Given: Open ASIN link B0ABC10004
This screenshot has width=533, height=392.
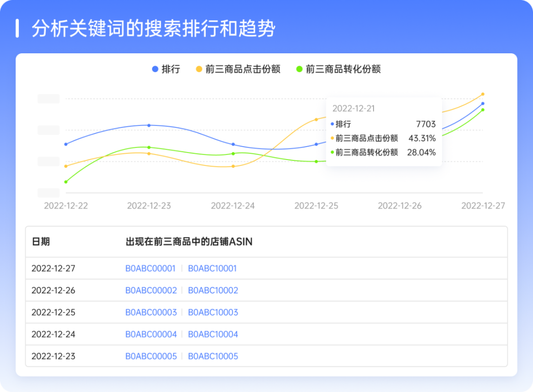Looking at the screenshot, I should click(x=213, y=334).
